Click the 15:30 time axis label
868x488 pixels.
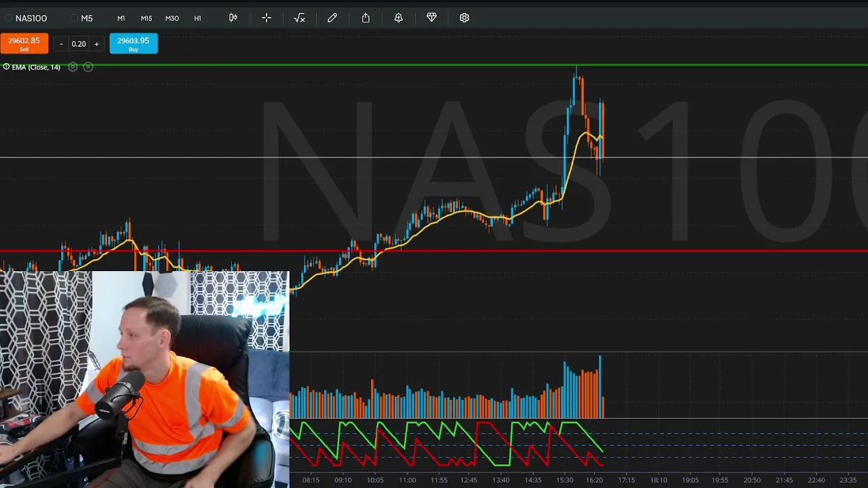[564, 480]
